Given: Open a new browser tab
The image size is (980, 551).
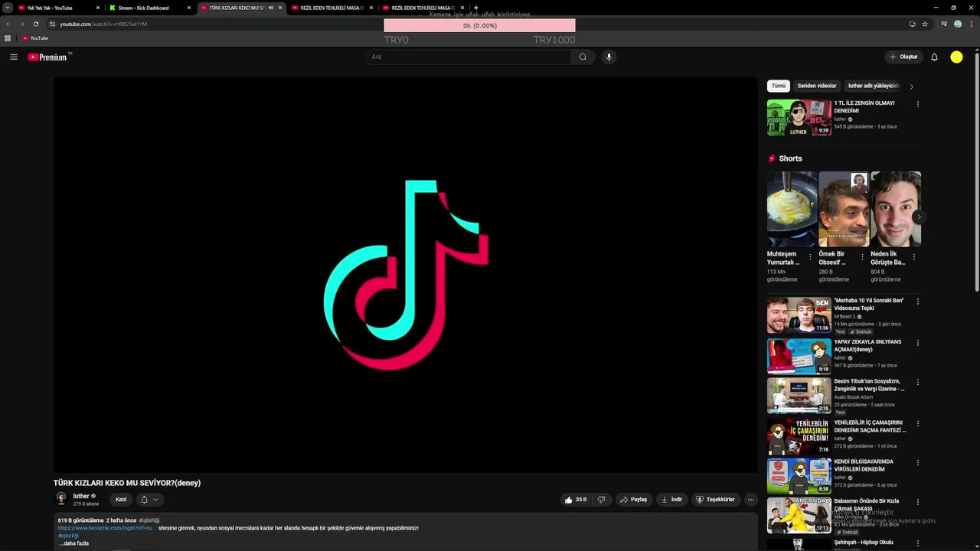Looking at the screenshot, I should tap(476, 8).
